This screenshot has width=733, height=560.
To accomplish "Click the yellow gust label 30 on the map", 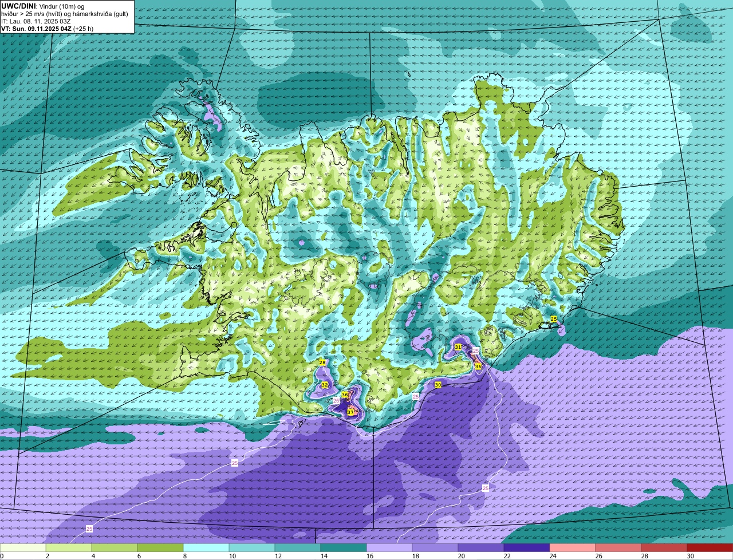I will 438,385.
